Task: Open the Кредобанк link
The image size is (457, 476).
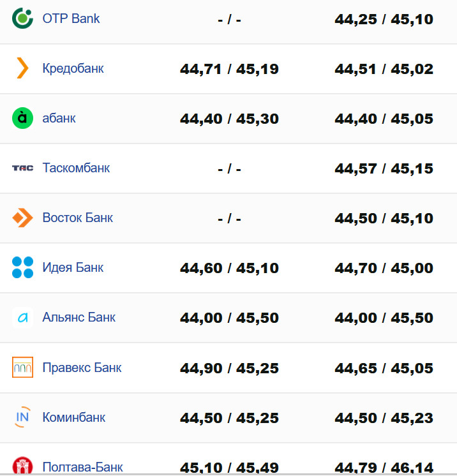Action: [x=73, y=68]
